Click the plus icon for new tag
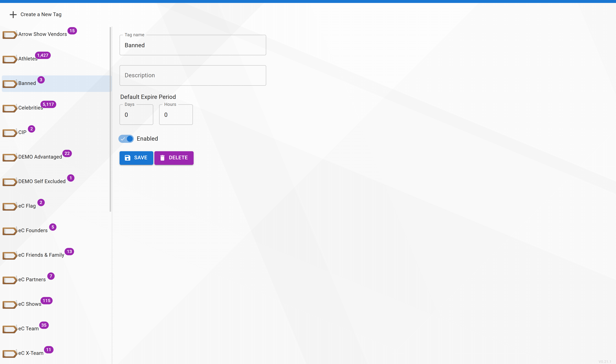This screenshot has height=364, width=616. [x=13, y=14]
